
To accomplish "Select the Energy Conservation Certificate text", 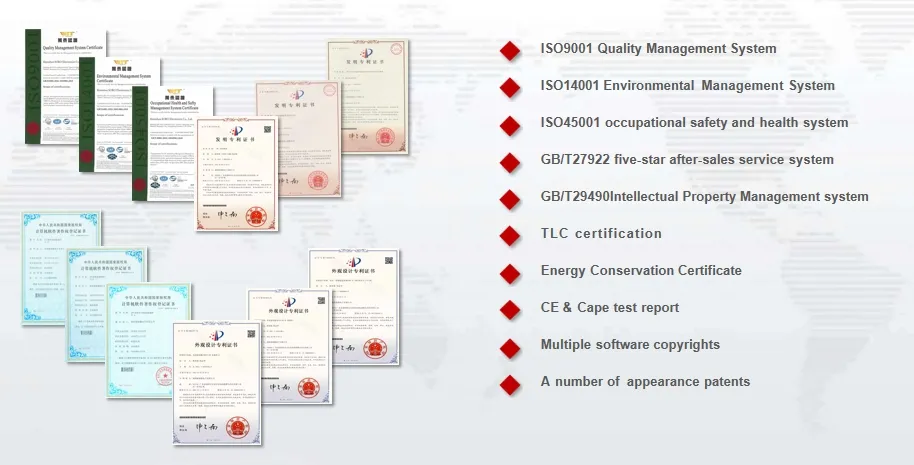I will pos(641,271).
